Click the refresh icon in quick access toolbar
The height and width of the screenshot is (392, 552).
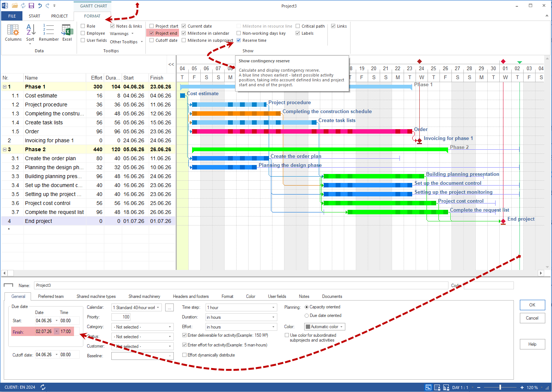click(x=23, y=6)
